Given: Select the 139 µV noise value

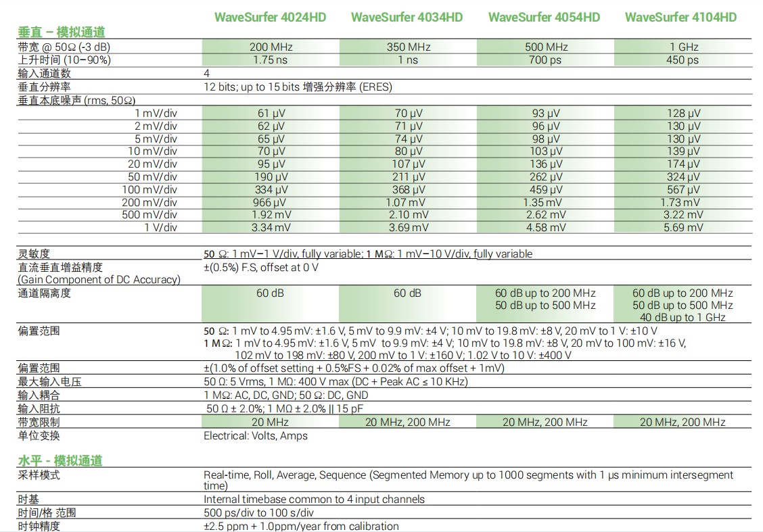Looking at the screenshot, I should click(x=683, y=151).
